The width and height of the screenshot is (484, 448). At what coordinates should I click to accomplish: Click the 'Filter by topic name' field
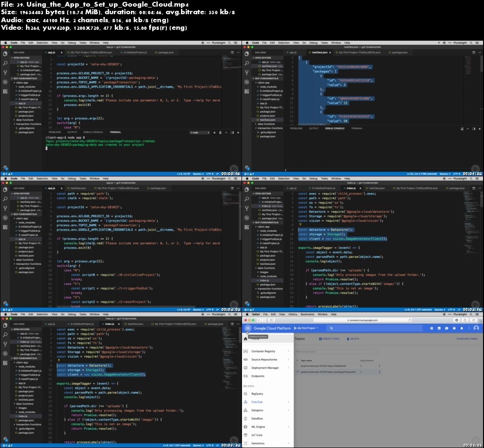336,351
